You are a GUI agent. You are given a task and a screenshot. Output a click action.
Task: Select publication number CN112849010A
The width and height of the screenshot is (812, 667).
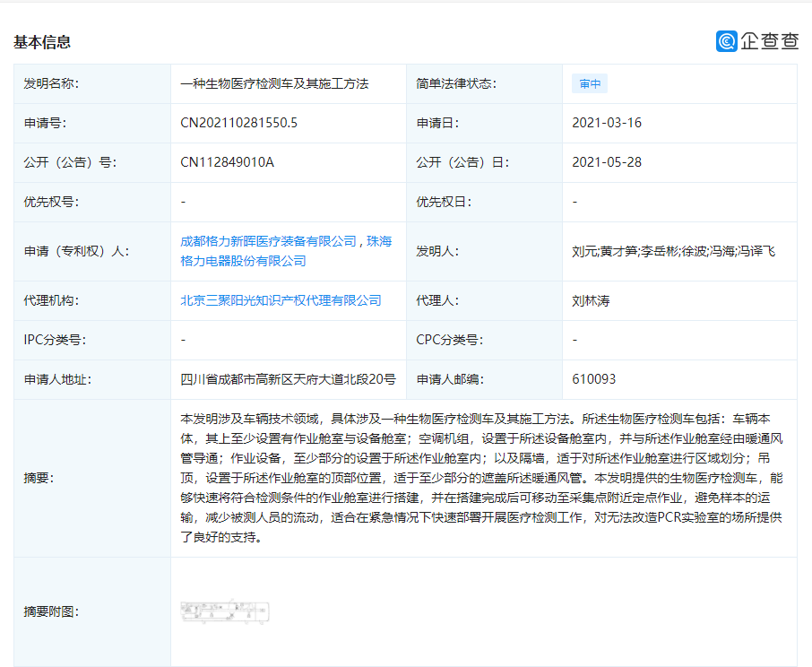(x=227, y=162)
